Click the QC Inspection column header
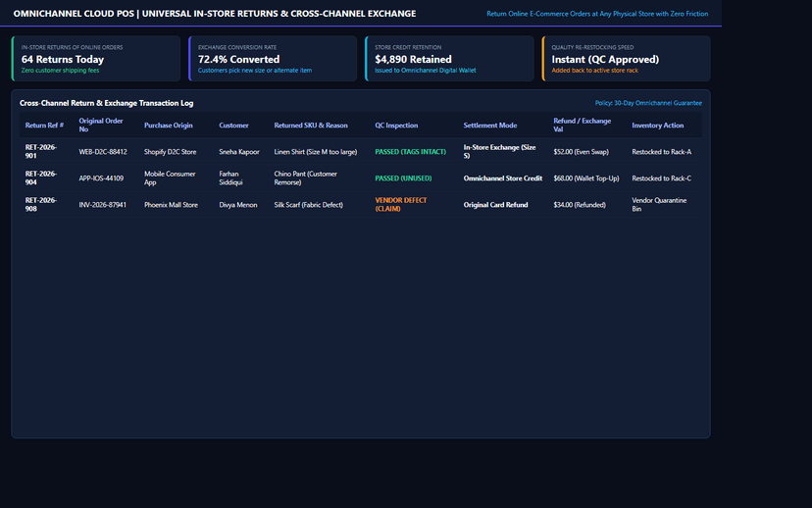The width and height of the screenshot is (812, 508). point(396,126)
